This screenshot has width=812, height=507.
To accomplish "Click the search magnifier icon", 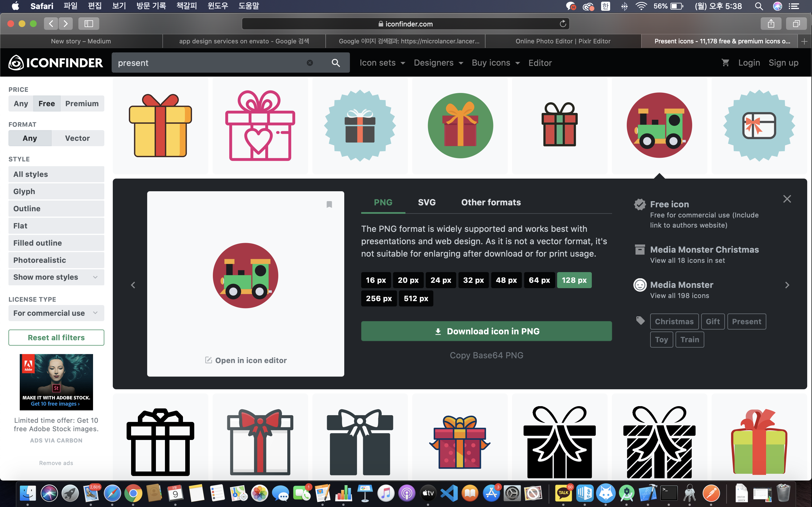I will (x=336, y=63).
